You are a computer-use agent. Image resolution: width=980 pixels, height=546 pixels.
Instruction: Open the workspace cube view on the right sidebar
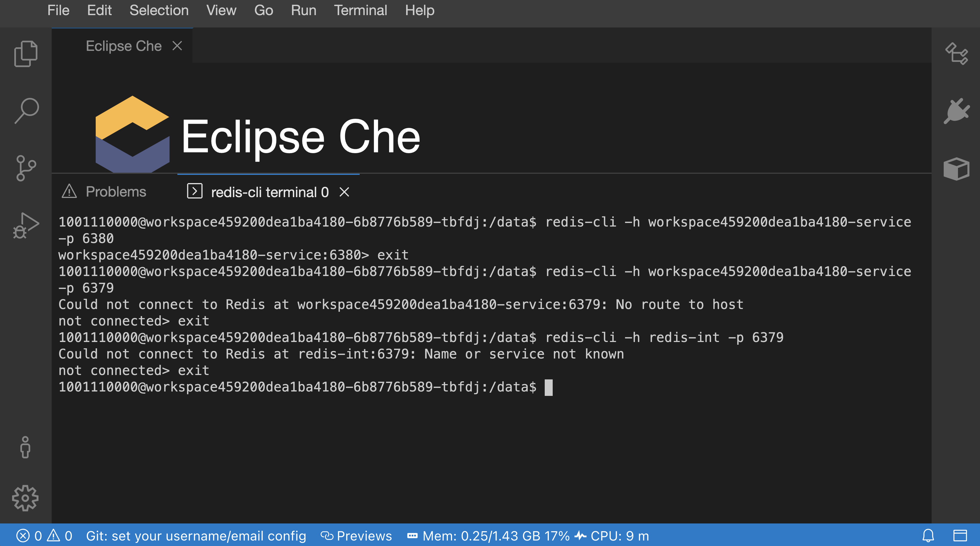point(956,169)
